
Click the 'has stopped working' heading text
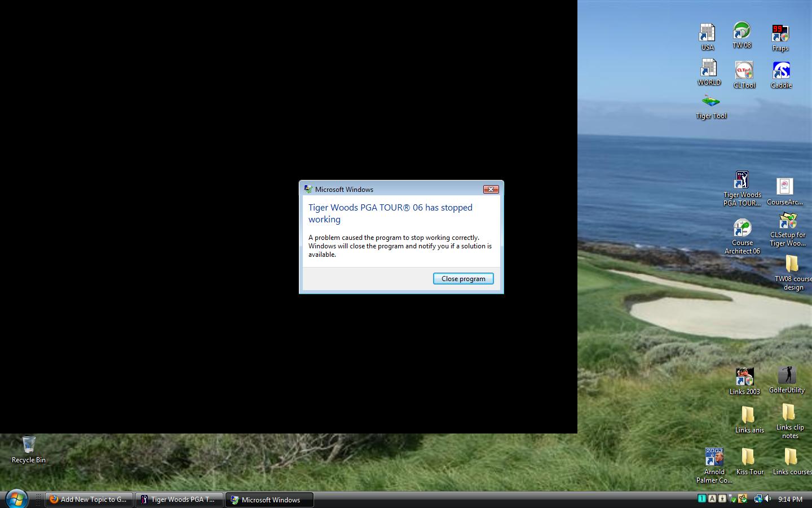(x=390, y=213)
